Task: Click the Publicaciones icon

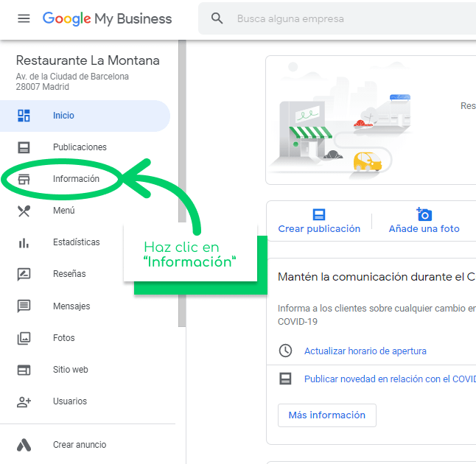Action: click(24, 147)
